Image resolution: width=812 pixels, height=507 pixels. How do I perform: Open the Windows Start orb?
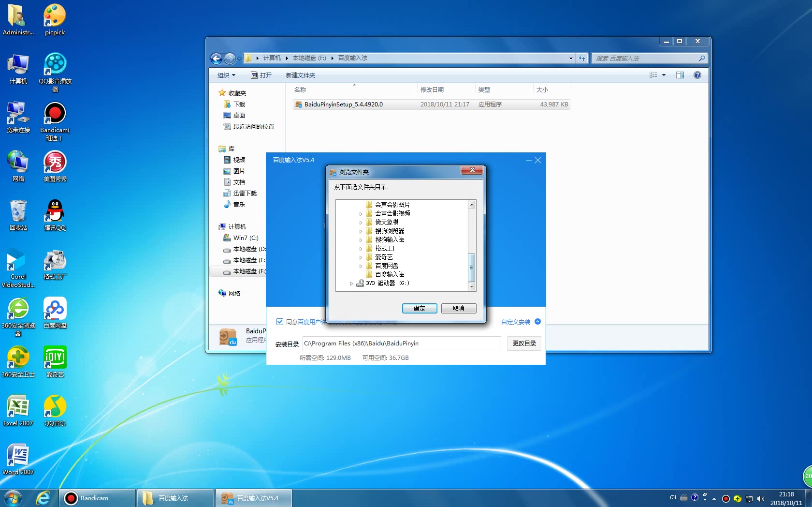pyautogui.click(x=13, y=498)
